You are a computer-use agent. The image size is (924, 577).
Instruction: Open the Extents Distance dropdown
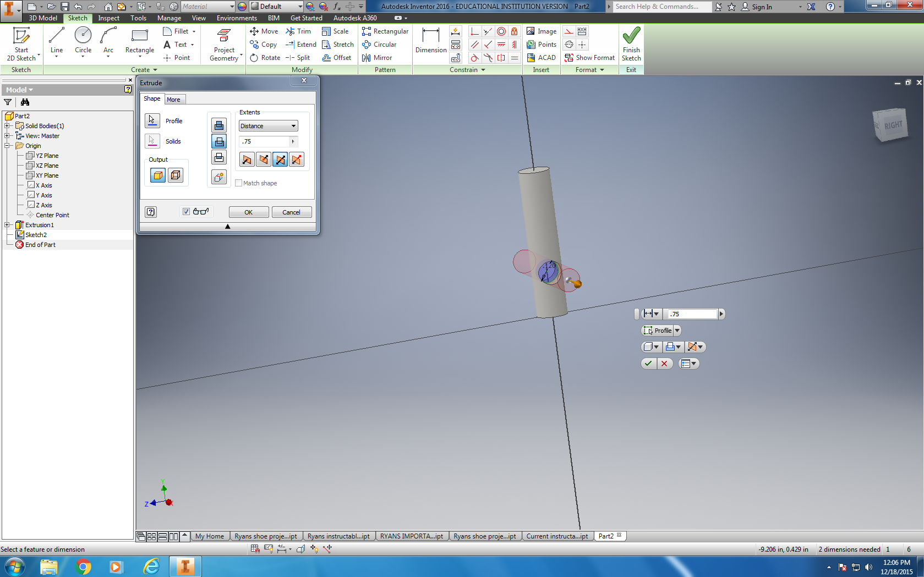(x=269, y=126)
